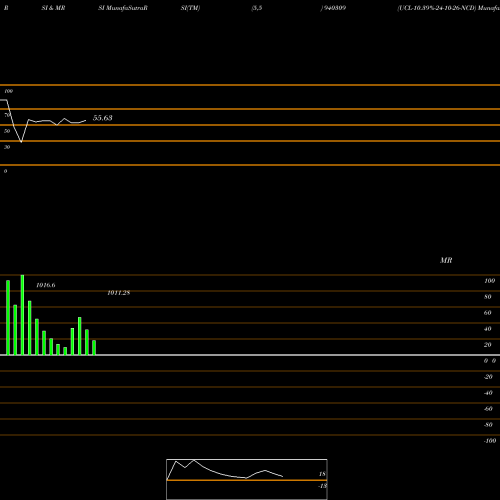500x500 pixels.
Task: Click MR right-axis label '-100'
Action: (x=490, y=441)
